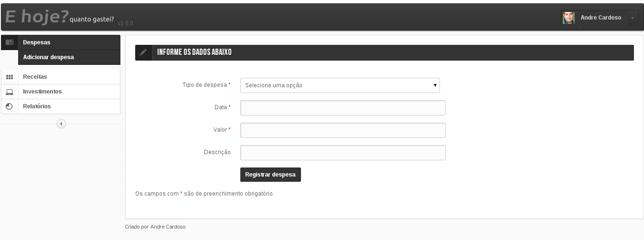Click the pencil icon in form header
The width and height of the screenshot is (644, 240).
pos(143,52)
